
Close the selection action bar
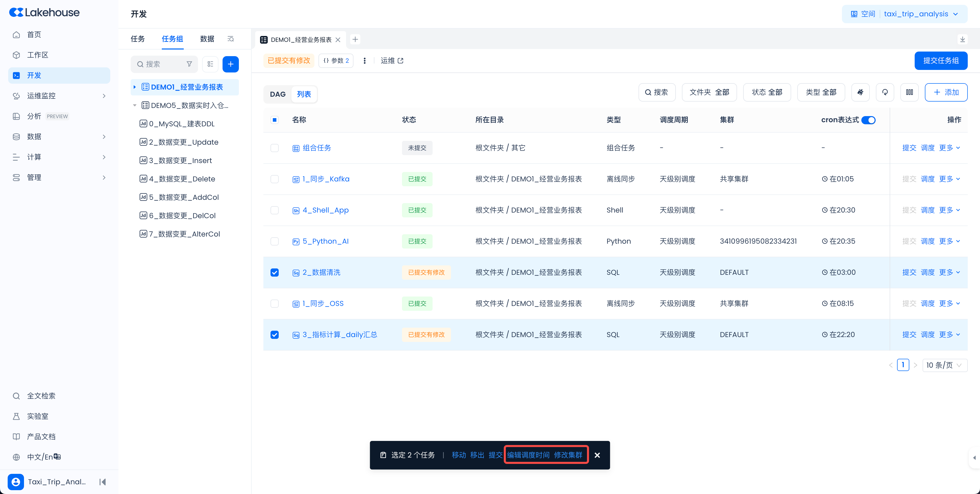[597, 455]
